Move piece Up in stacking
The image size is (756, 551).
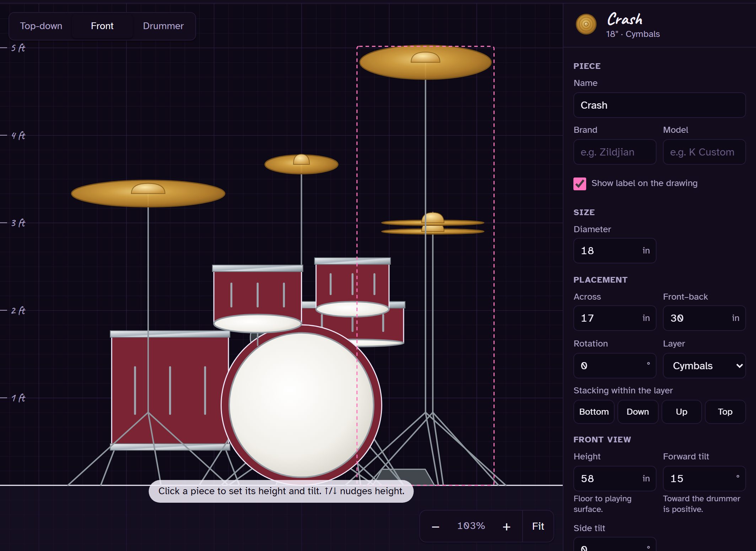click(x=681, y=412)
